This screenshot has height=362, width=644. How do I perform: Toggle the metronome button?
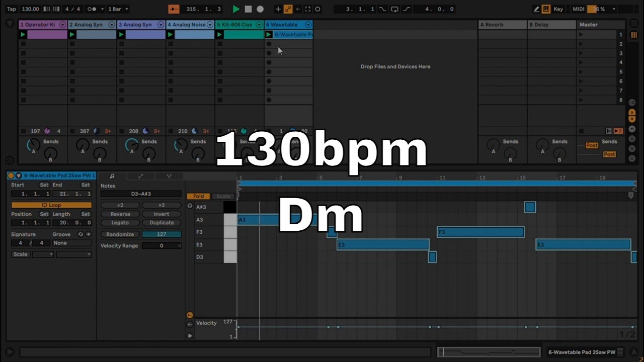point(92,9)
